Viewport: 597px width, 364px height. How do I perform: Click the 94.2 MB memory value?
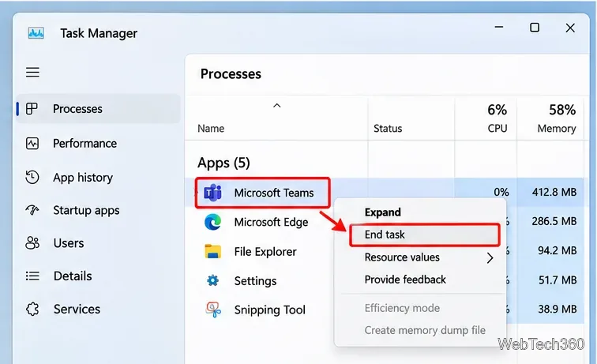tap(558, 250)
